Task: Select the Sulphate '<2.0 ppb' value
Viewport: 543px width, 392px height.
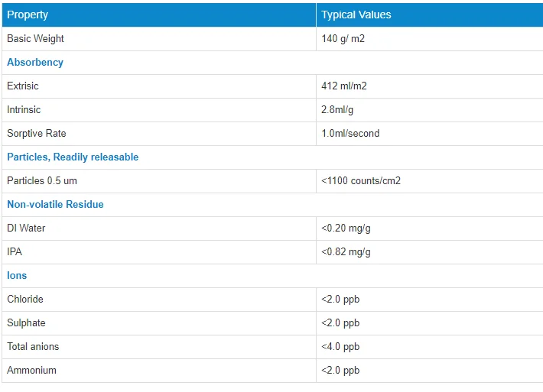Action: 340,323
